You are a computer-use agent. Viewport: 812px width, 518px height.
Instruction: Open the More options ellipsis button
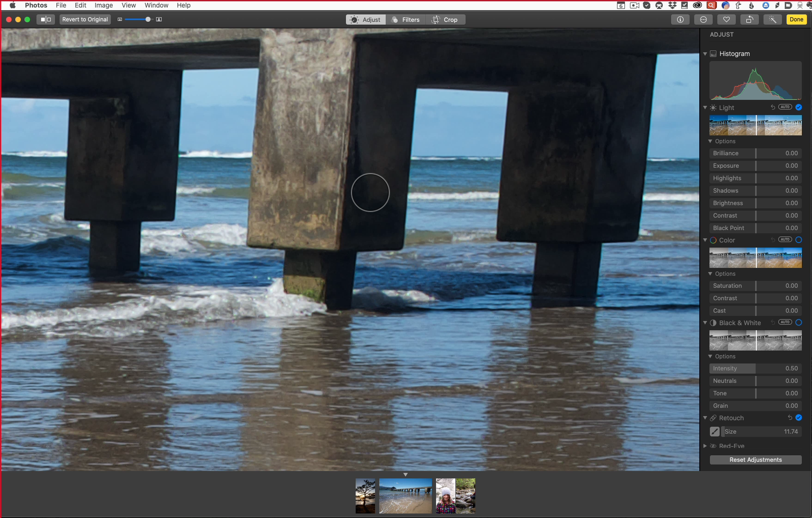click(703, 19)
